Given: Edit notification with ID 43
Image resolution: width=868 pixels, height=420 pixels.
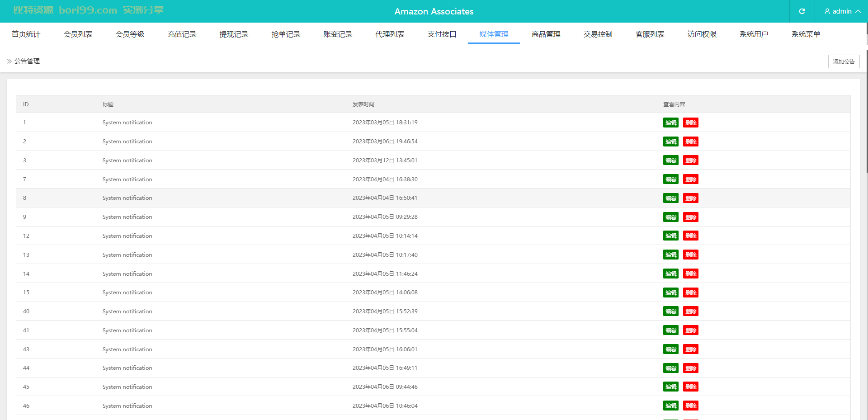Looking at the screenshot, I should (x=671, y=349).
